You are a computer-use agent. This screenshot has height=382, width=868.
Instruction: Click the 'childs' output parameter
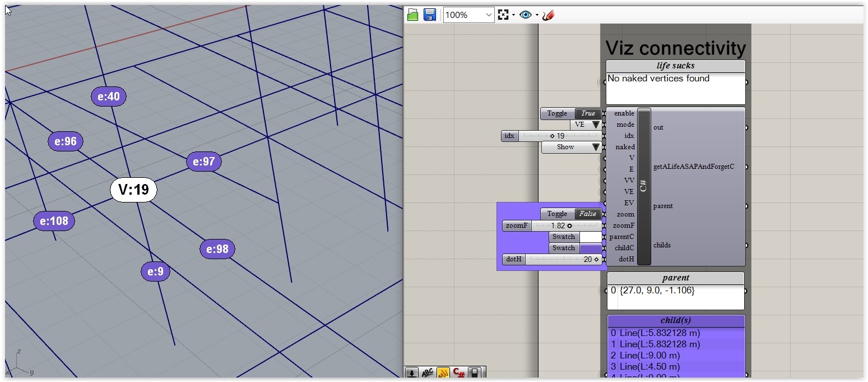[x=662, y=245]
